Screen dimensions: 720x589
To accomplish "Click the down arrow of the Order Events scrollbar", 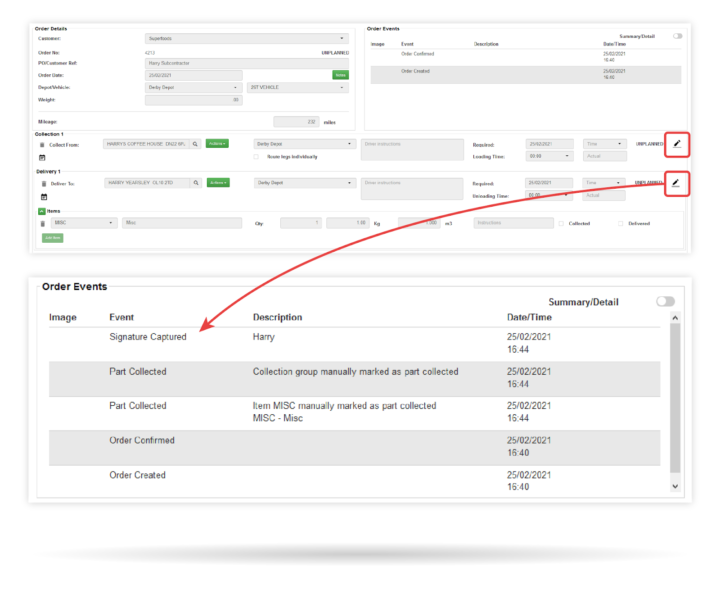I will tap(675, 486).
